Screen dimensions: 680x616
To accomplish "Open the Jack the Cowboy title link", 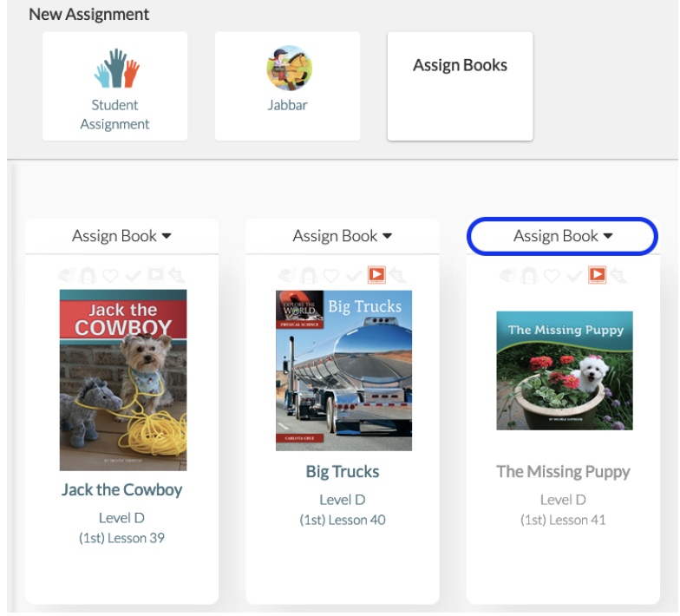I will (121, 490).
